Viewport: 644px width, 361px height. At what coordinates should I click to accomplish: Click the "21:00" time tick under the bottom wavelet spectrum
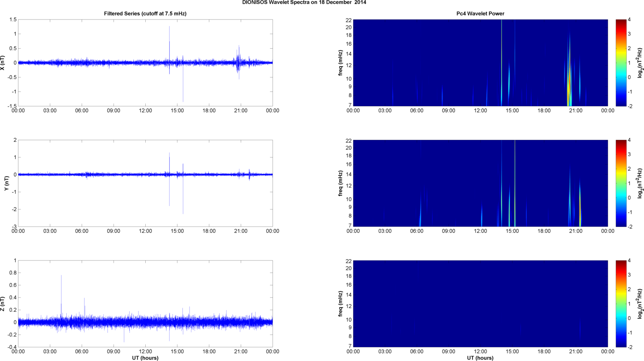[x=576, y=352]
